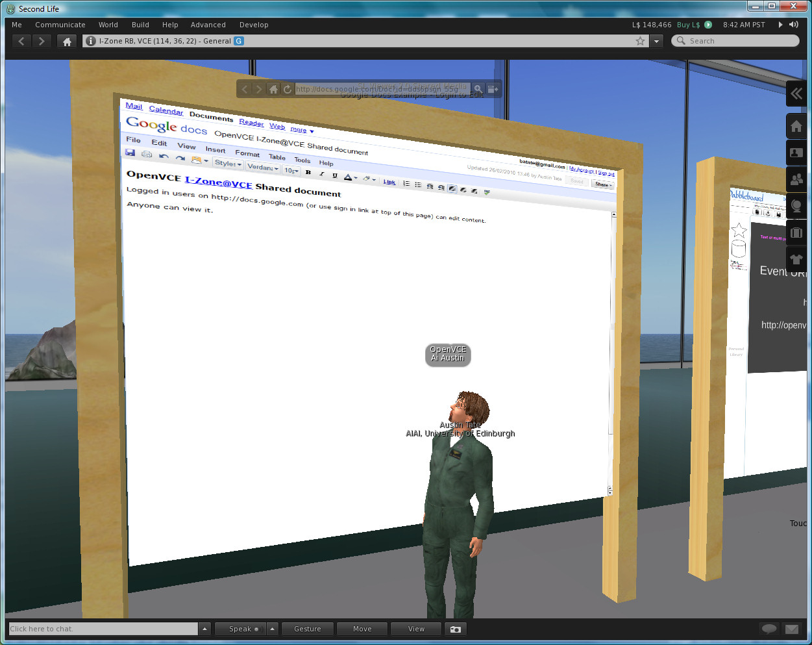Click the Docs save floppy icon
Viewport: 812px width, 645px height.
click(x=130, y=153)
